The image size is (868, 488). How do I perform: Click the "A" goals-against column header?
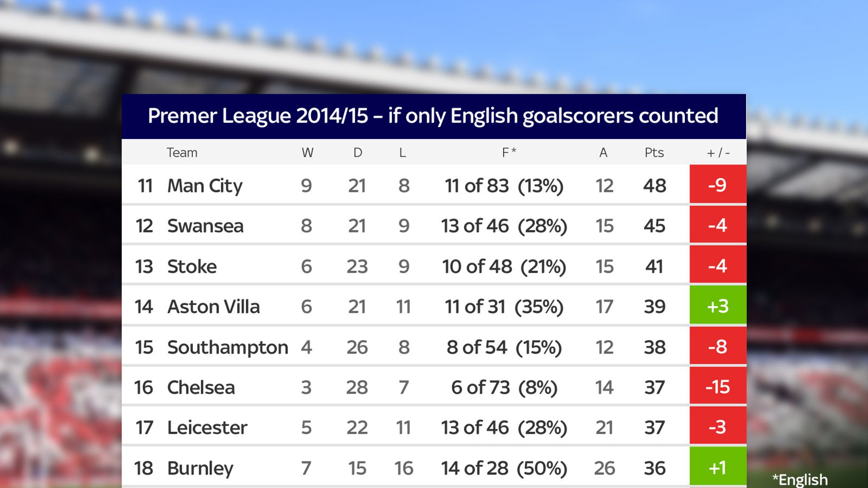(x=603, y=152)
